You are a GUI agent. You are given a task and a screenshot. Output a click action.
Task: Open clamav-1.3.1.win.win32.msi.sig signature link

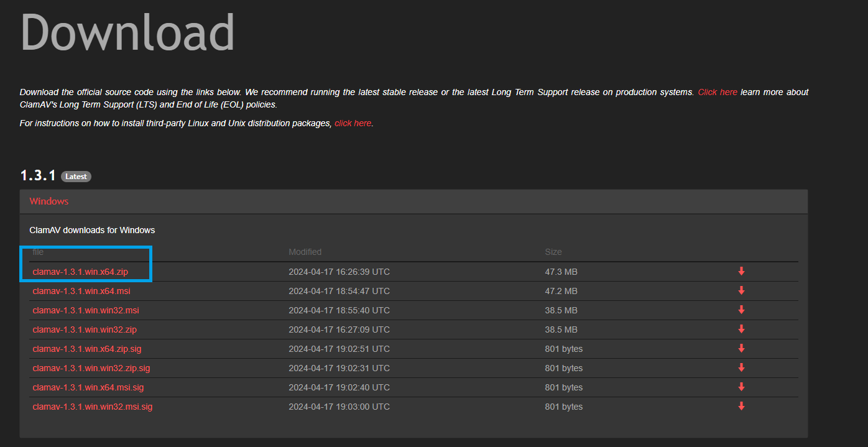[x=93, y=407]
